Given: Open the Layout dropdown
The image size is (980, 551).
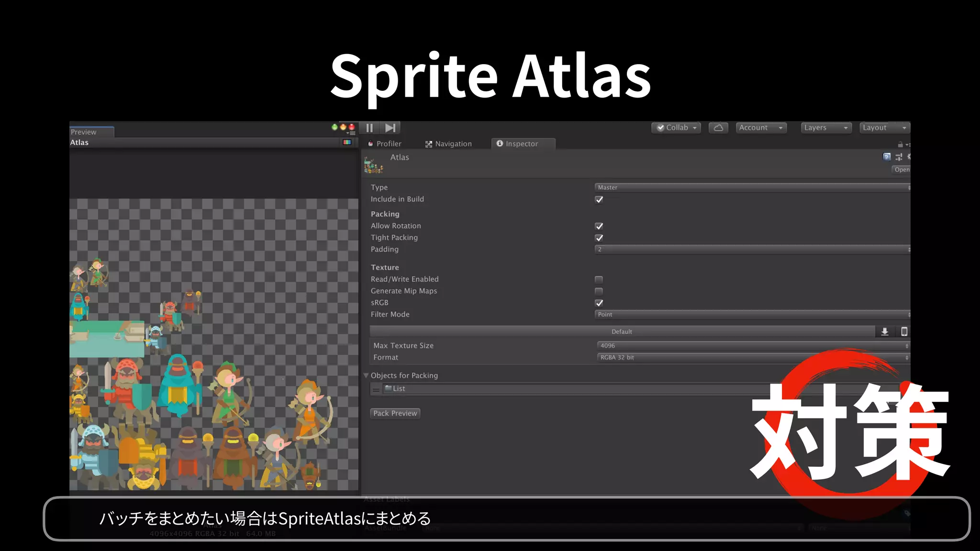Looking at the screenshot, I should tap(884, 128).
